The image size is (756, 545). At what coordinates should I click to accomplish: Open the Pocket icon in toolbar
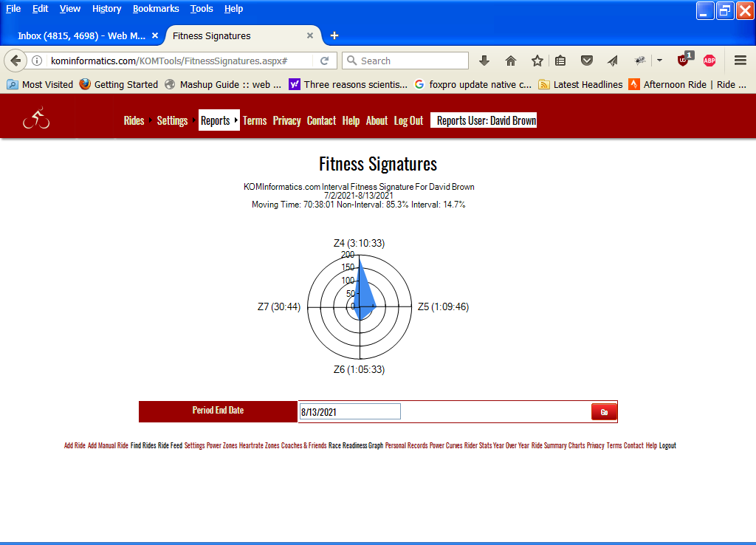point(586,61)
